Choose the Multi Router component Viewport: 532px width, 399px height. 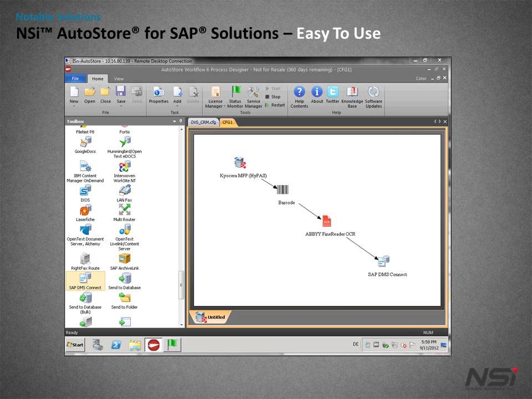coord(125,213)
